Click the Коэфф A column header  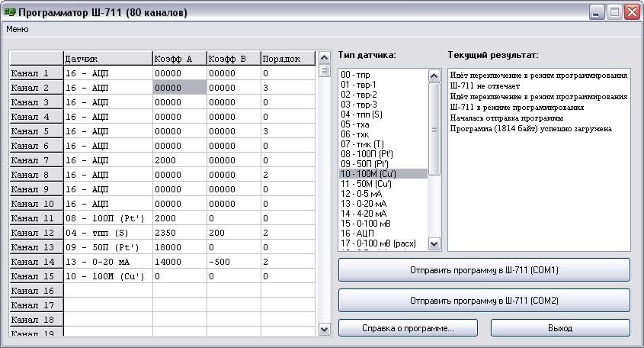point(179,59)
